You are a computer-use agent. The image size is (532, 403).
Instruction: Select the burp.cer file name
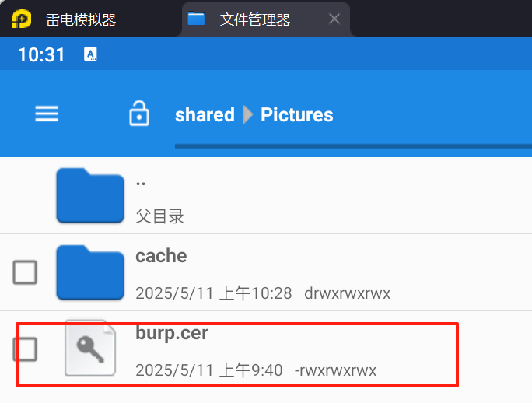click(x=172, y=333)
